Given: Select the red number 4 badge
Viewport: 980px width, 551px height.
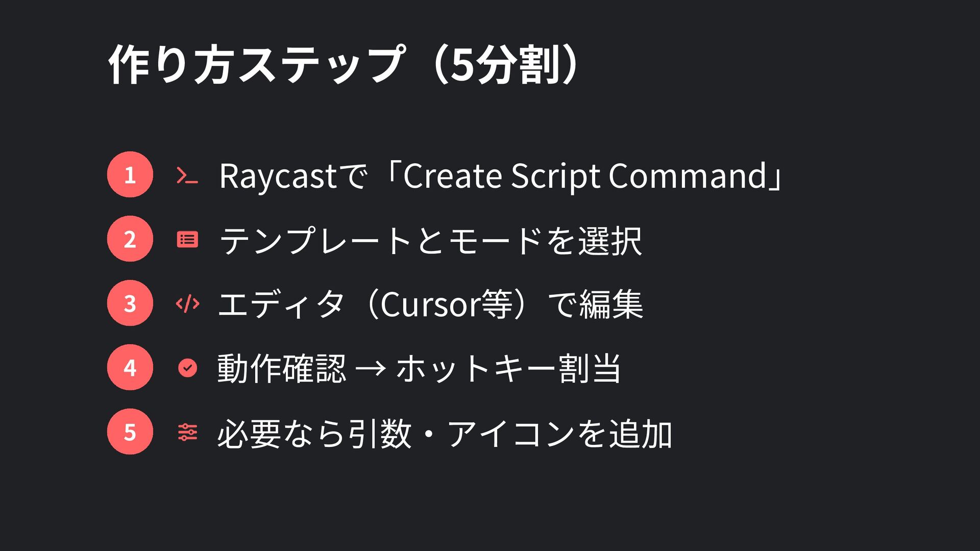Looking at the screenshot, I should pos(130,367).
